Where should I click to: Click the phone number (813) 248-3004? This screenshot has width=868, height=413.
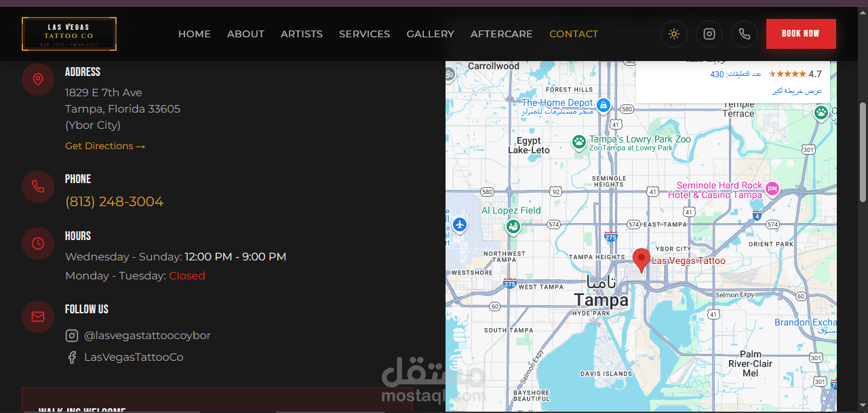(x=114, y=201)
